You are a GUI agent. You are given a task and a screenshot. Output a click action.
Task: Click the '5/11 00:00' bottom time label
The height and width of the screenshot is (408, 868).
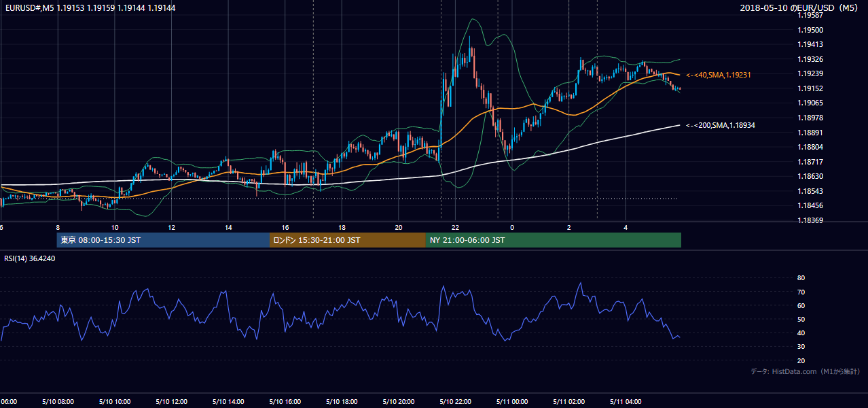pos(512,402)
